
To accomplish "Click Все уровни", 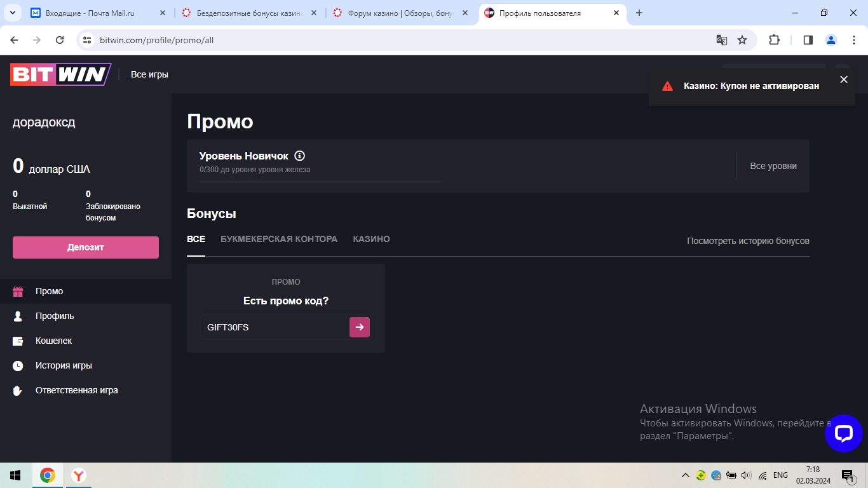I will (x=773, y=166).
